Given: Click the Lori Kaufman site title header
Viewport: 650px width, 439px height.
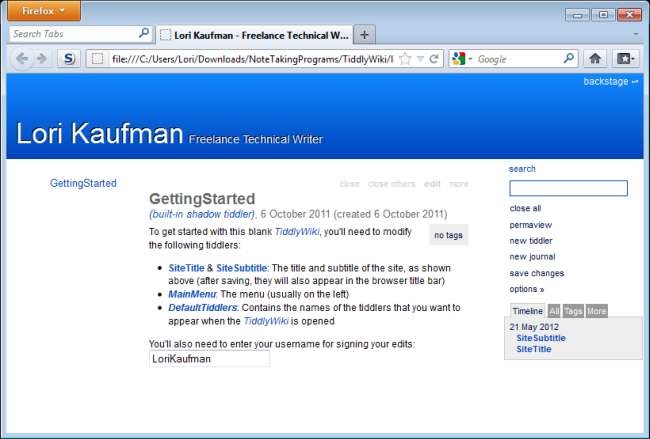Looking at the screenshot, I should (x=99, y=133).
